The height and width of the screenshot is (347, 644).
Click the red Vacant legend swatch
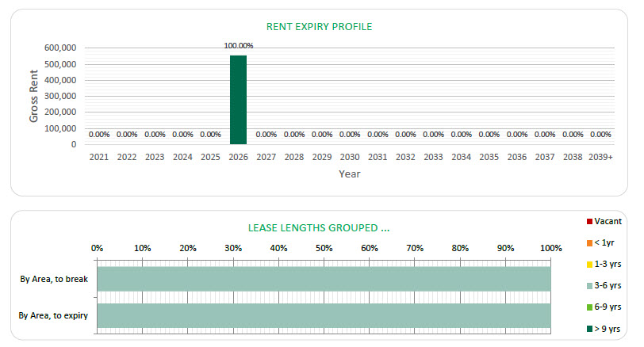coord(589,221)
